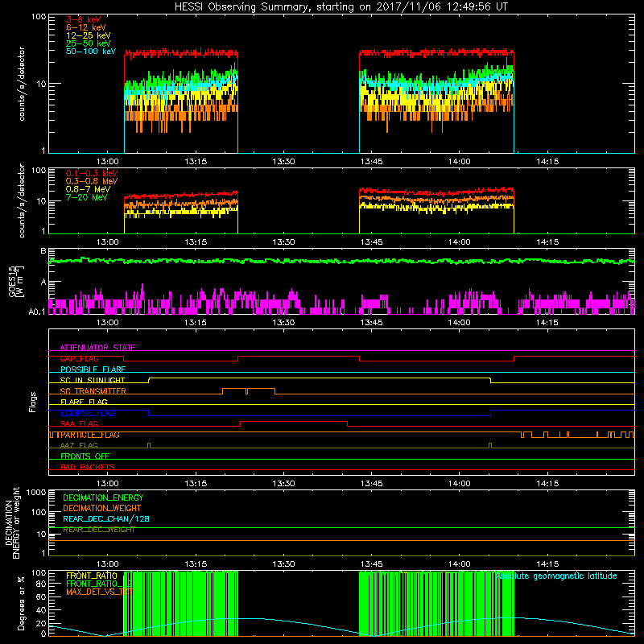Select the red "0.1-0.3 MeV" legend label

coord(92,173)
